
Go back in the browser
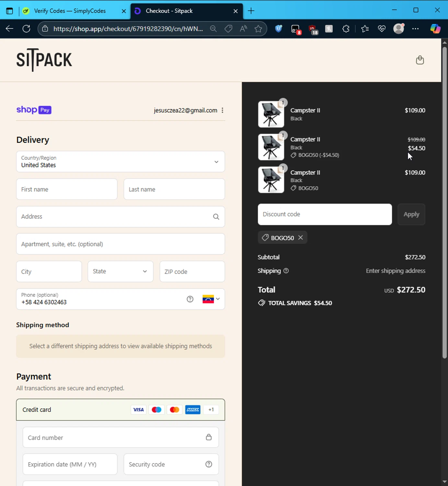pos(9,29)
